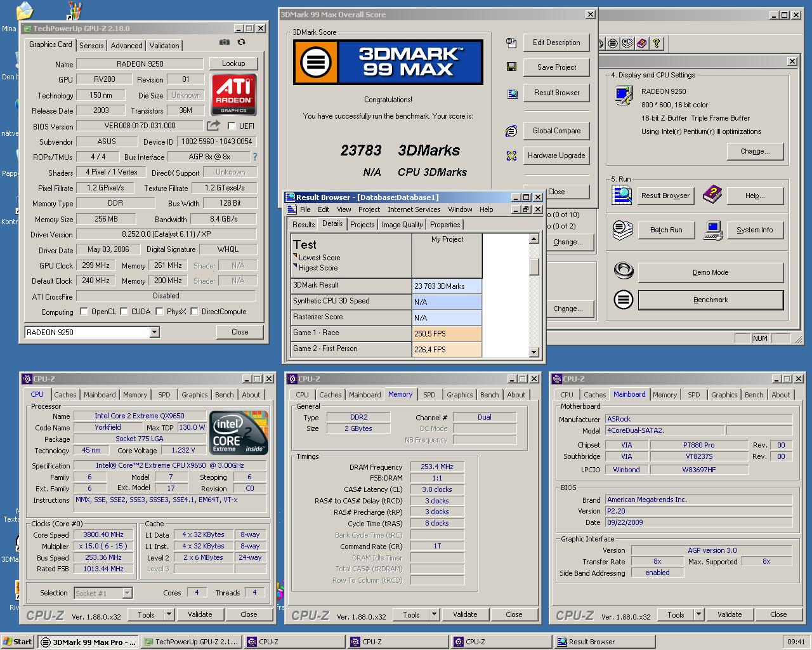Click the Batch Run stacked pages icon
This screenshot has width=812, height=650.
[623, 230]
